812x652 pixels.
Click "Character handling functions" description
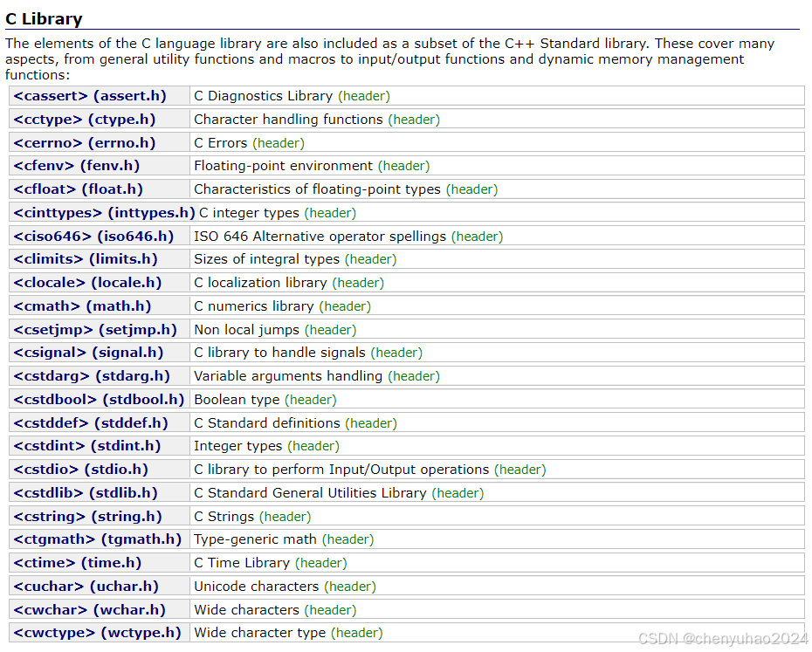click(288, 120)
